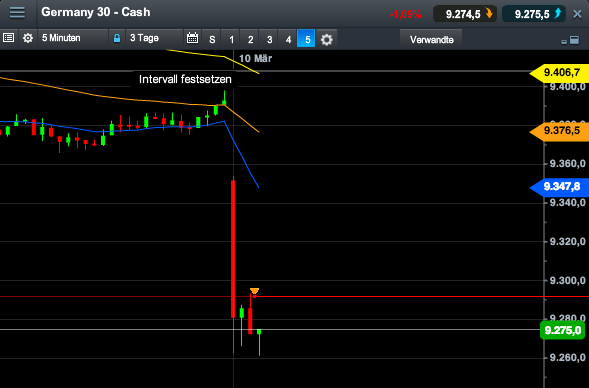The height and width of the screenshot is (388, 589).
Task: Maximize the chart panel with window icon
Action: 574,40
